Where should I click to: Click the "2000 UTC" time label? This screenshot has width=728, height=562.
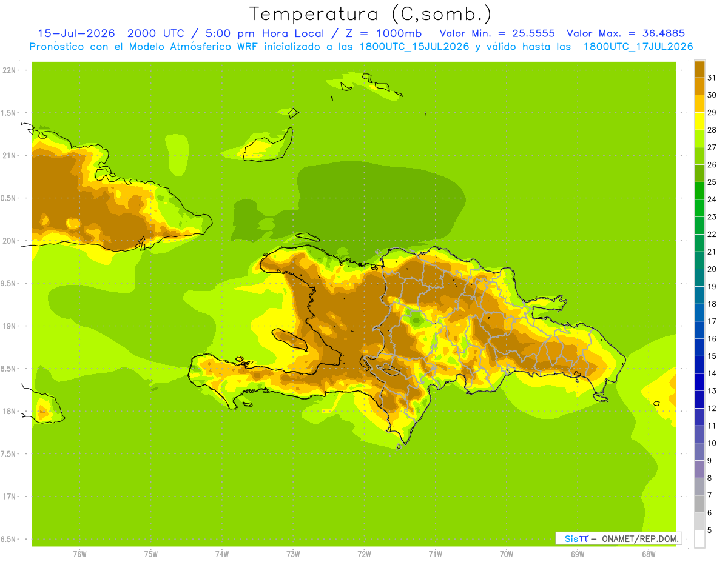pyautogui.click(x=155, y=33)
